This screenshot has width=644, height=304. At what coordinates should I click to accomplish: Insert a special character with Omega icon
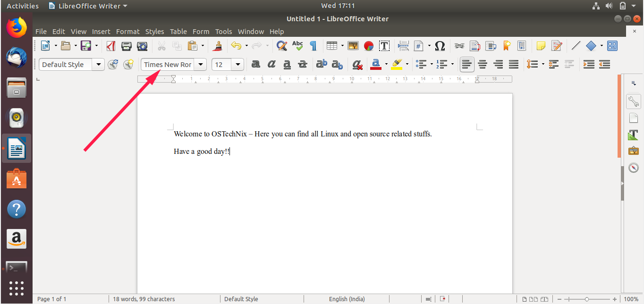click(x=440, y=46)
